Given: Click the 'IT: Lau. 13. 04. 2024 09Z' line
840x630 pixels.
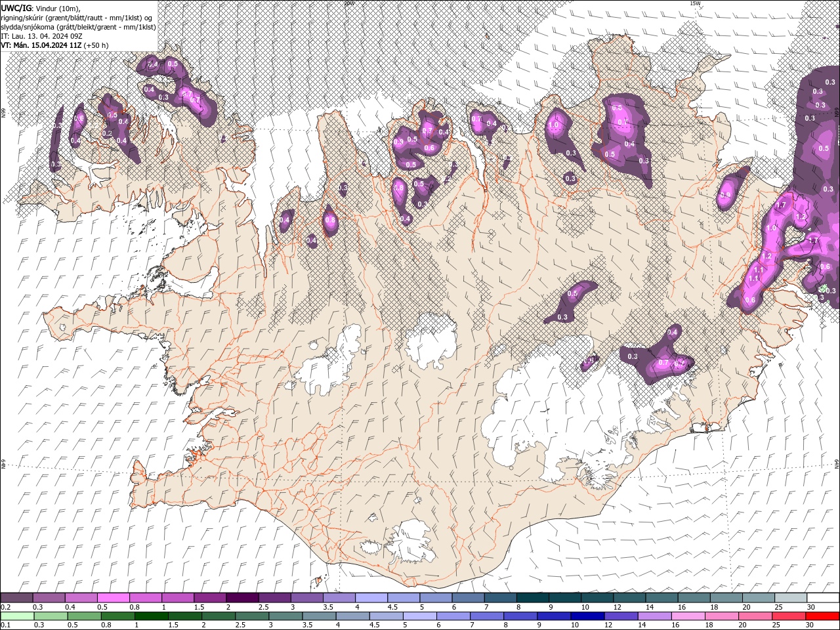Looking at the screenshot, I should pyautogui.click(x=41, y=36).
